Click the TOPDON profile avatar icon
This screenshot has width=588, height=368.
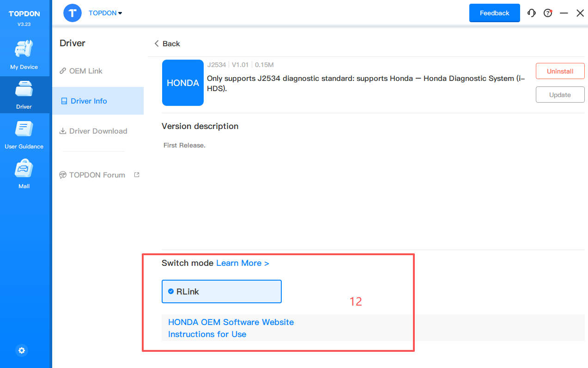click(73, 13)
